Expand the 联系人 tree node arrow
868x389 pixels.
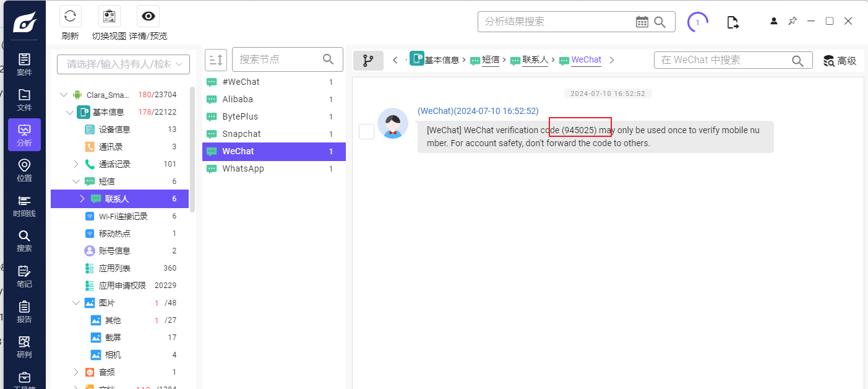click(x=82, y=199)
